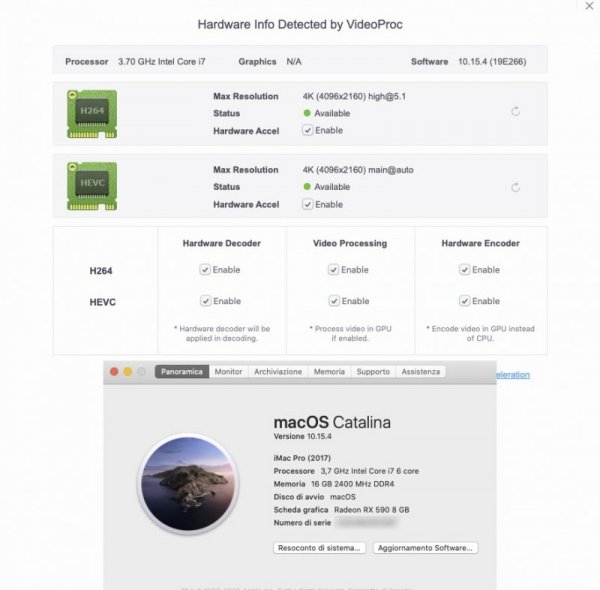This screenshot has width=600, height=590.
Task: Click the HEVC chip icon
Action: pos(92,186)
